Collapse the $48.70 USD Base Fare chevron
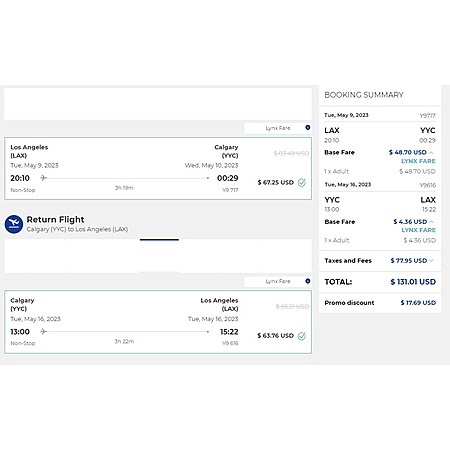 point(431,152)
